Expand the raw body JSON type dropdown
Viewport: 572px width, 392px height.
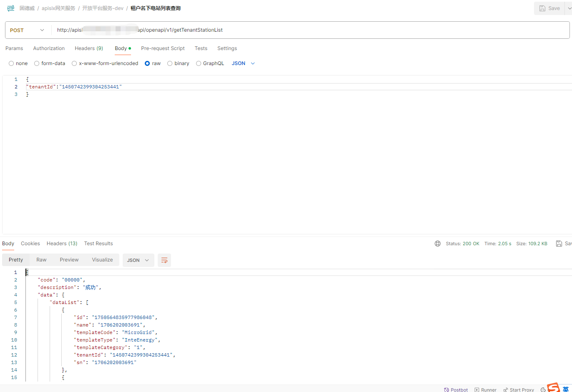[243, 63]
